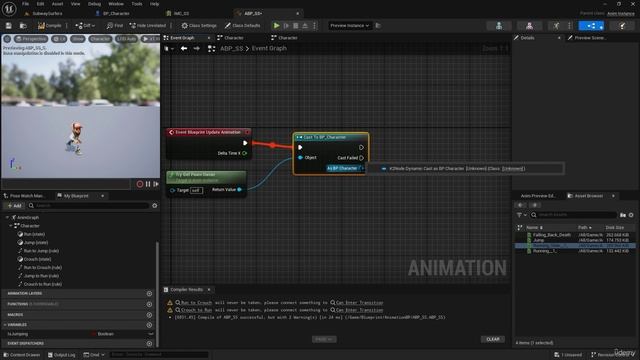
Task: Open the Preview Instance dropdown
Action: 349,26
